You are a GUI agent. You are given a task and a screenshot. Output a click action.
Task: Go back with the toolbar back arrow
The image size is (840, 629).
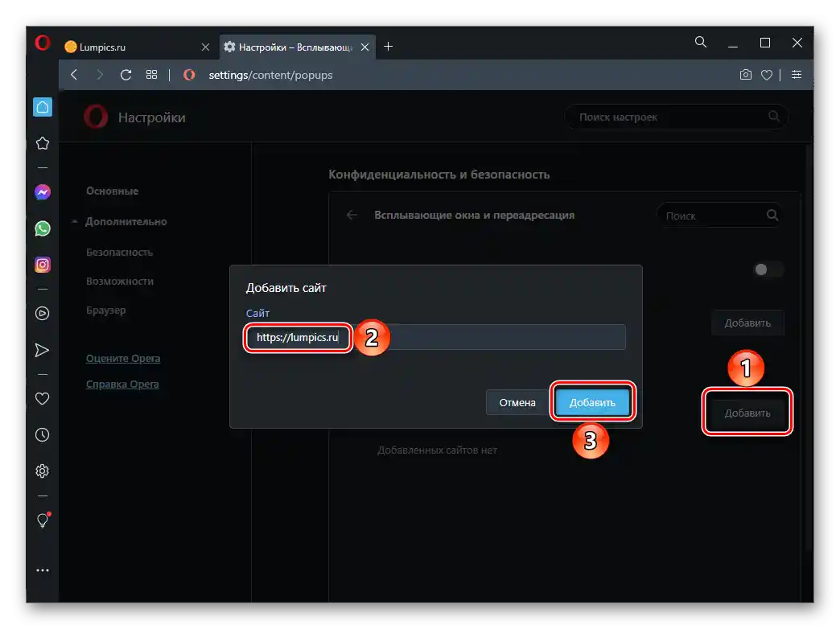pyautogui.click(x=74, y=75)
